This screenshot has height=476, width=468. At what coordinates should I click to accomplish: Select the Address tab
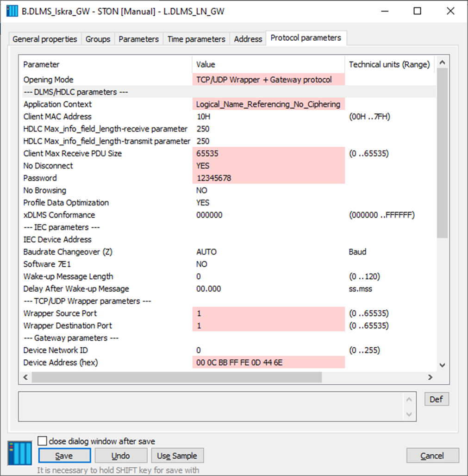pyautogui.click(x=248, y=39)
